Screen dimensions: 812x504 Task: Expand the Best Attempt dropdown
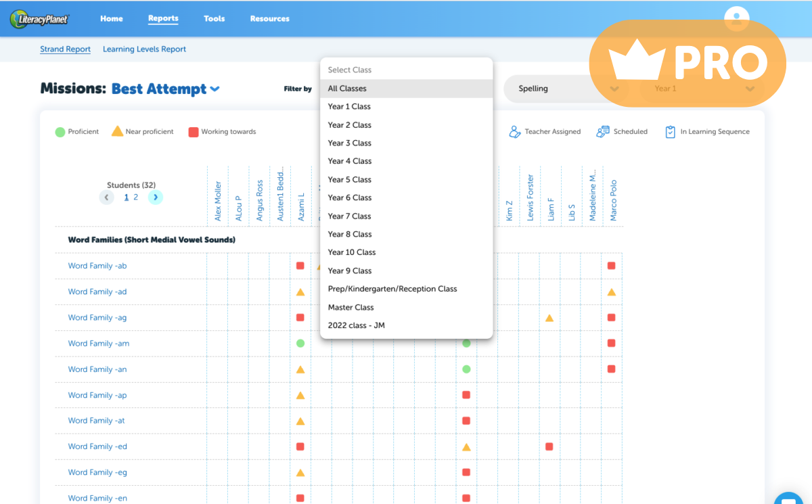215,89
